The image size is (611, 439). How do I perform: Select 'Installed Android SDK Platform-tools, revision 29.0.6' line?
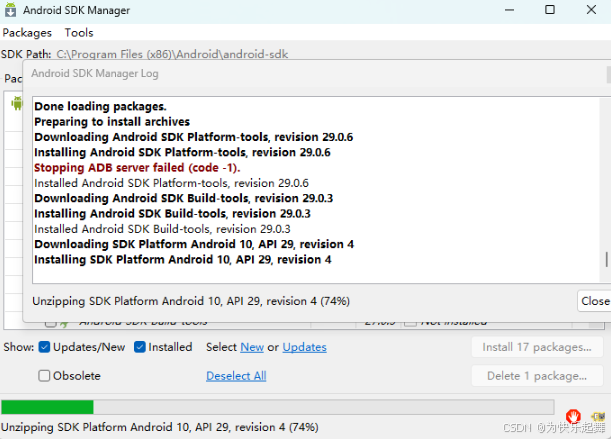(x=171, y=183)
